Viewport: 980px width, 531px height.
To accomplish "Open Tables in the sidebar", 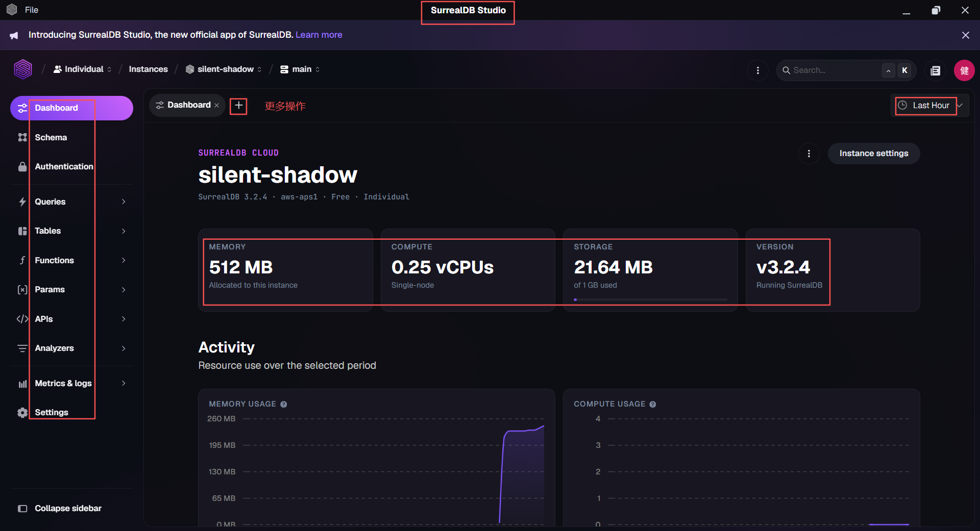I will (71, 231).
